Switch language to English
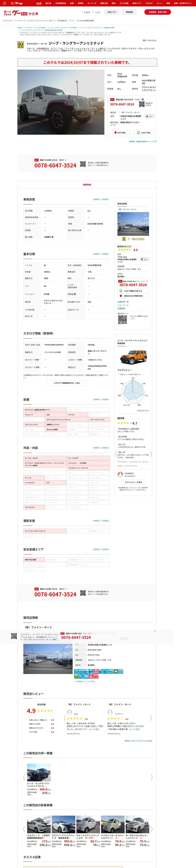196x868 pixels. click(x=87, y=12)
